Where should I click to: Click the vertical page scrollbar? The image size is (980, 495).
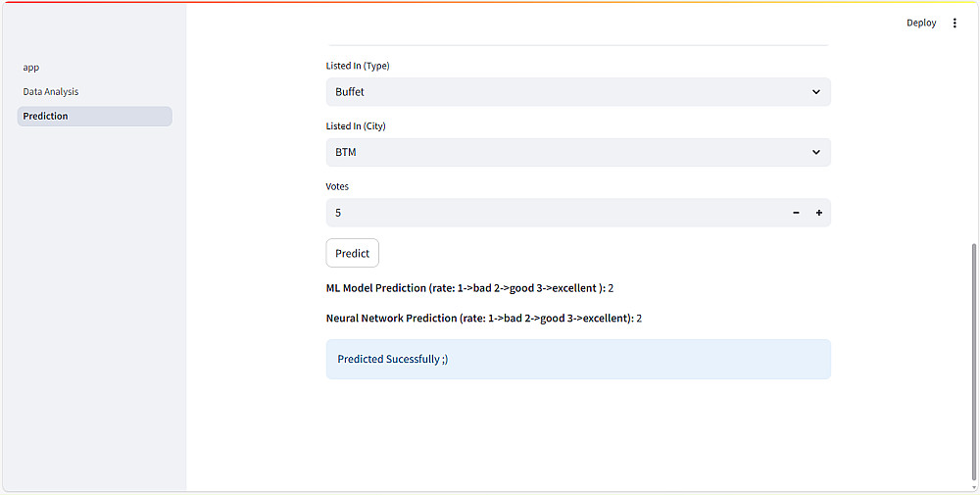click(x=973, y=363)
